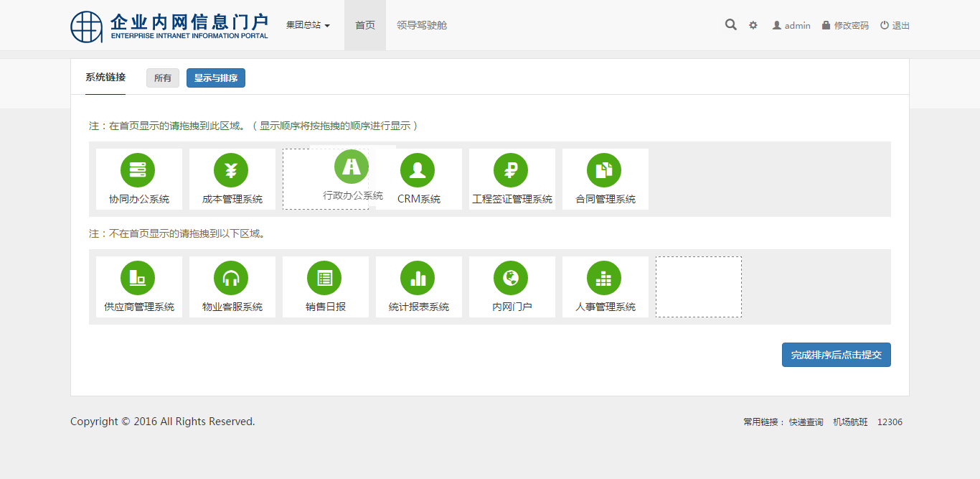The height and width of the screenshot is (479, 980).
Task: Select the 成本管理系统 yen icon
Action: click(x=231, y=170)
